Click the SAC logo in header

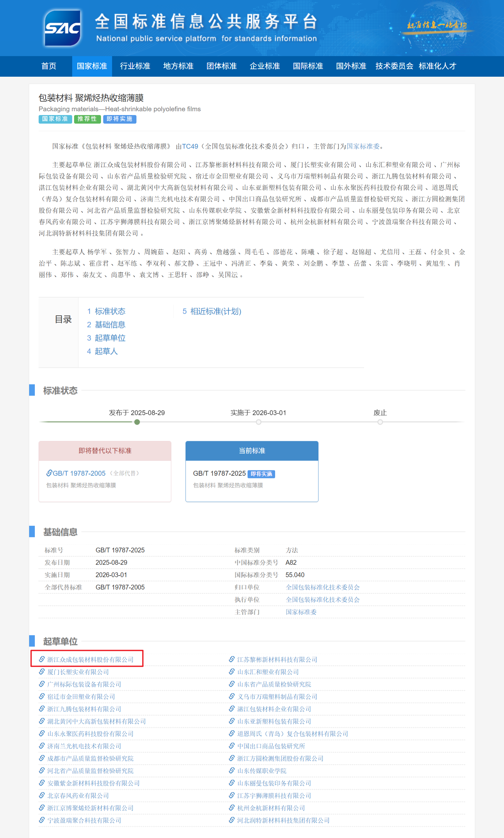[x=63, y=28]
